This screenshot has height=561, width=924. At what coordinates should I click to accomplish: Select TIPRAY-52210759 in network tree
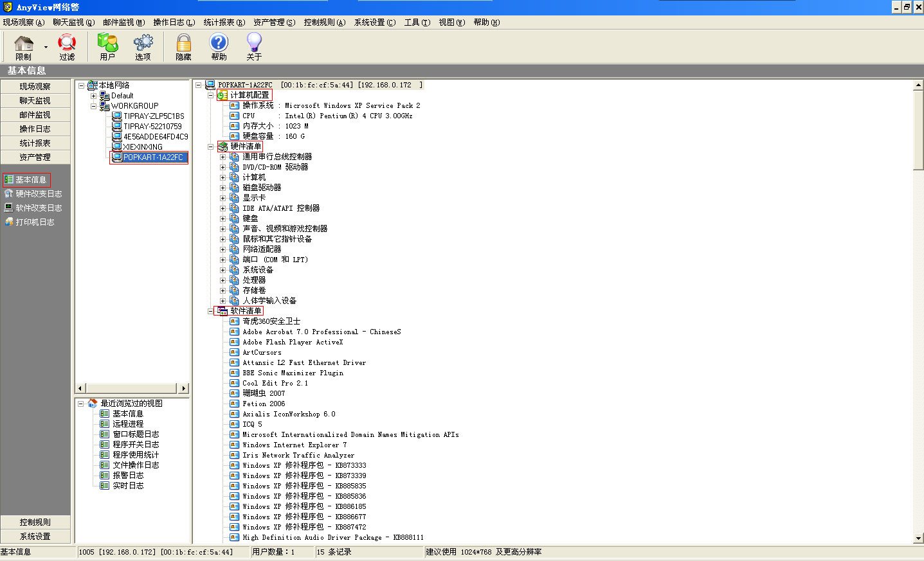152,127
